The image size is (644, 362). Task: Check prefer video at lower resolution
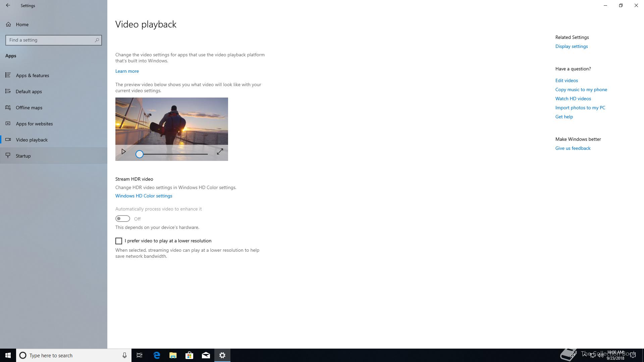(119, 241)
